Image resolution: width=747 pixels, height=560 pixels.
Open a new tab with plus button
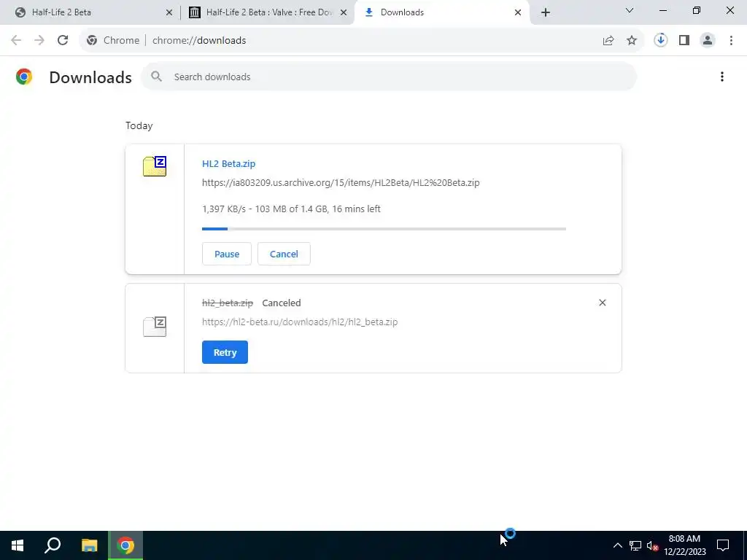tap(546, 12)
